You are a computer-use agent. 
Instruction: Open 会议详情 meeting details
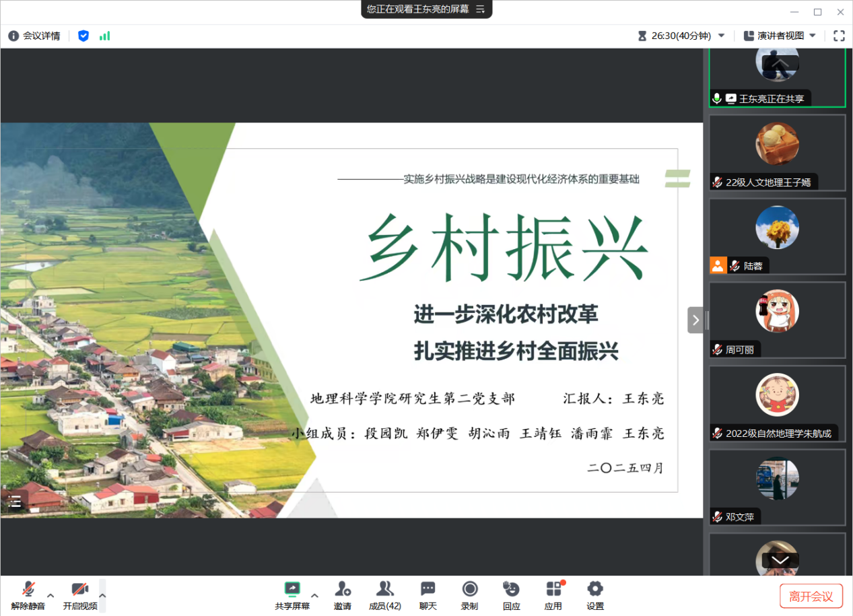pos(34,35)
